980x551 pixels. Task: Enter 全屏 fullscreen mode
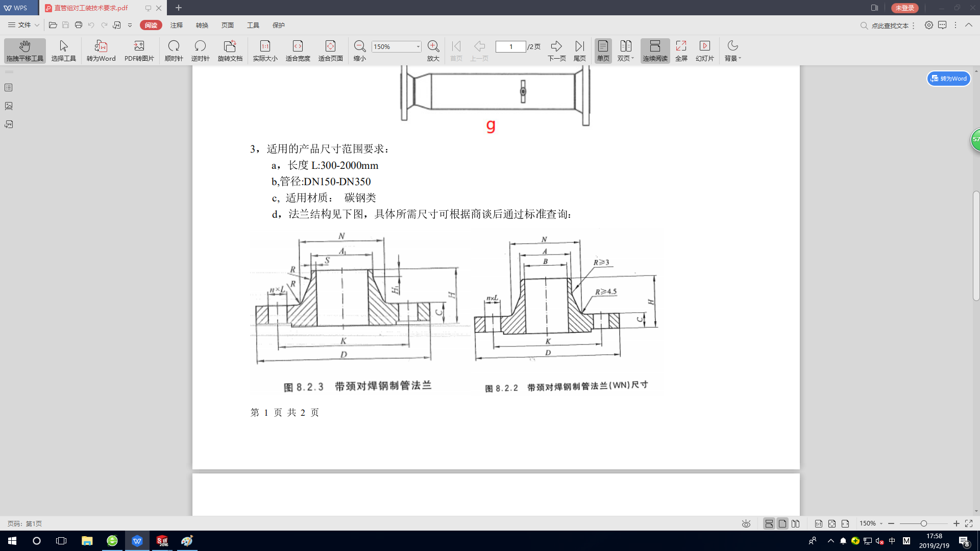[681, 51]
